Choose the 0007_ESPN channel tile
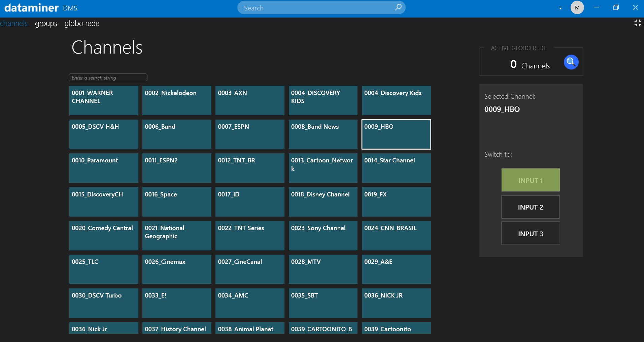This screenshot has height=342, width=644. [250, 134]
